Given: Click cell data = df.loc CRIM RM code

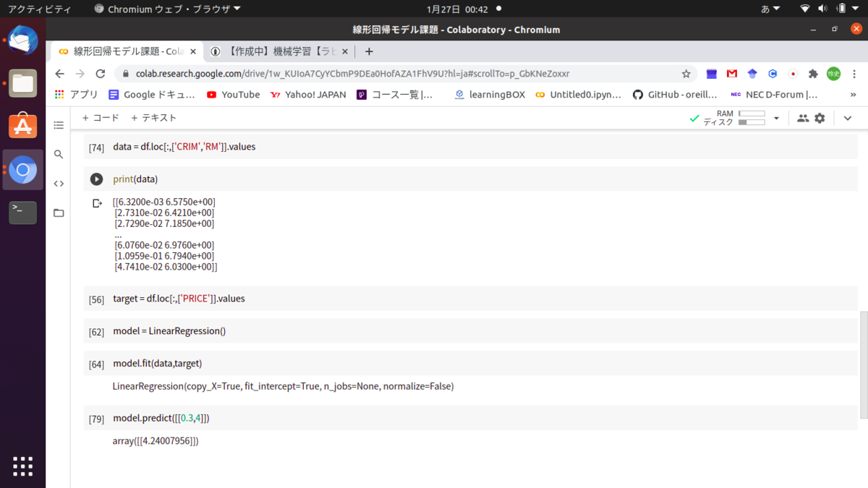Looking at the screenshot, I should pos(184,147).
